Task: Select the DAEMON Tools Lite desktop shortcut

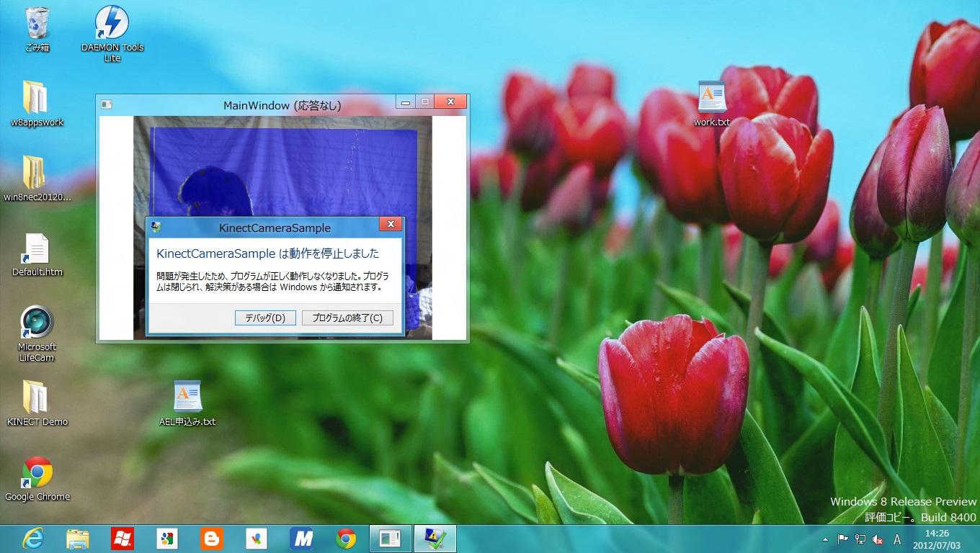Action: tap(112, 33)
